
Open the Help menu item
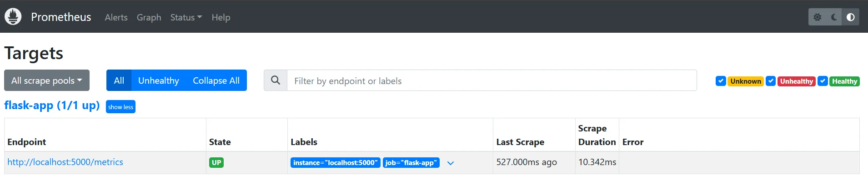[x=221, y=17]
